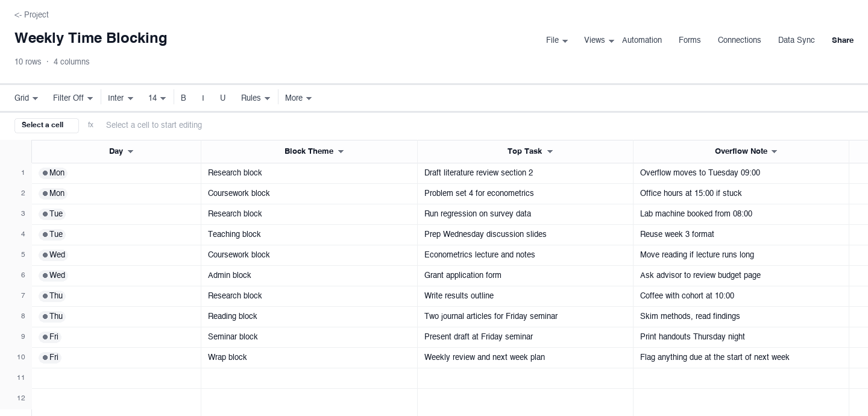Screen dimensions: 868x416
Task: Toggle bold with the B button
Action: point(184,98)
